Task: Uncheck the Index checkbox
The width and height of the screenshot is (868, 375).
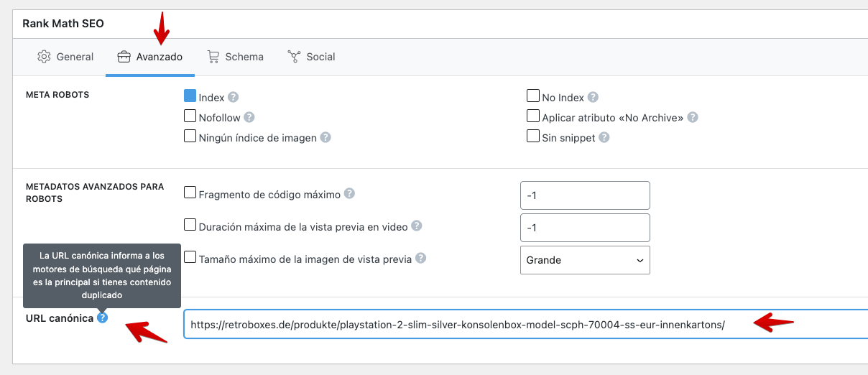Action: click(190, 96)
